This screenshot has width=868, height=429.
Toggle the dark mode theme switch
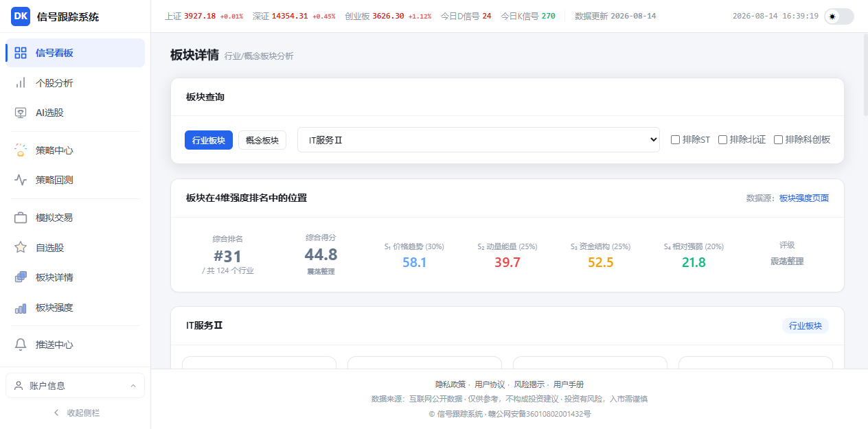[839, 16]
